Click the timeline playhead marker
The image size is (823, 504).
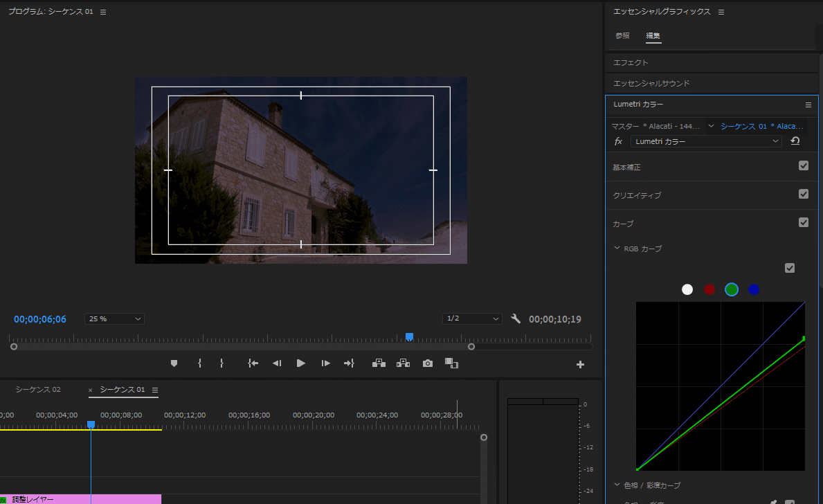click(x=91, y=424)
